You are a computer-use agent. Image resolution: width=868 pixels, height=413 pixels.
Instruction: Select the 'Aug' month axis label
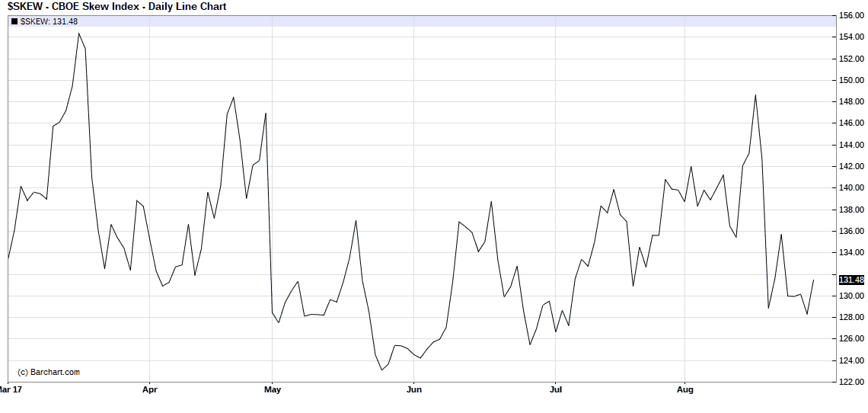685,389
